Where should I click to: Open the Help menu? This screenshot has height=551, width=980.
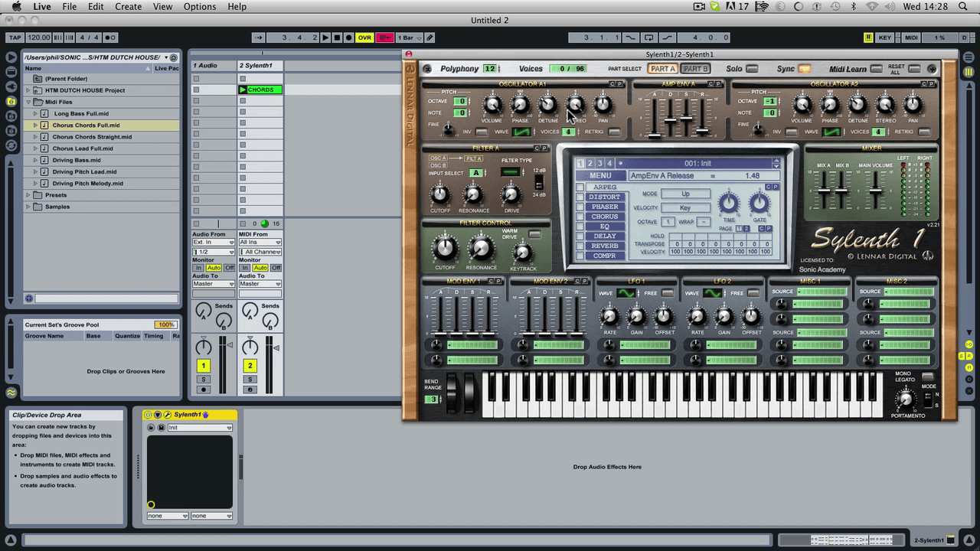click(237, 7)
